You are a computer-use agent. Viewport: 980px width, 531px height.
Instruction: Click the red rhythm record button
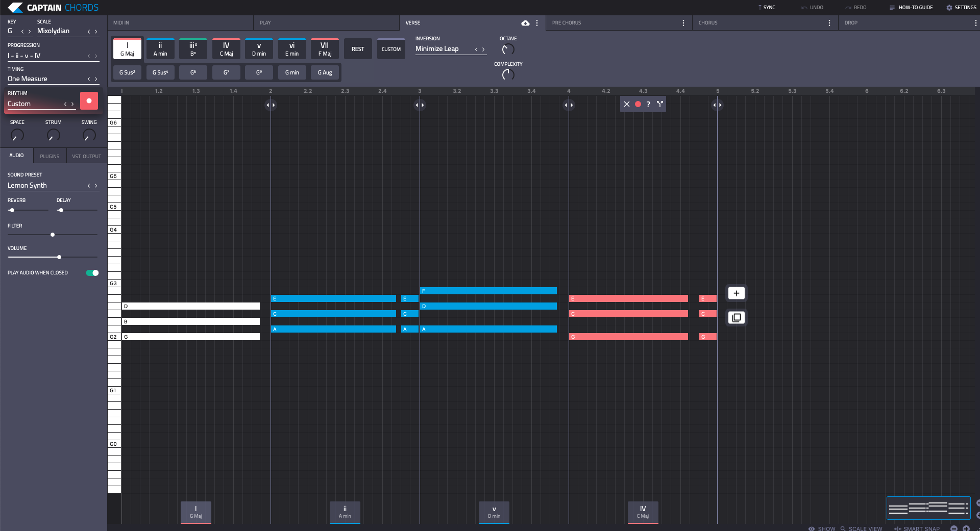tap(89, 101)
